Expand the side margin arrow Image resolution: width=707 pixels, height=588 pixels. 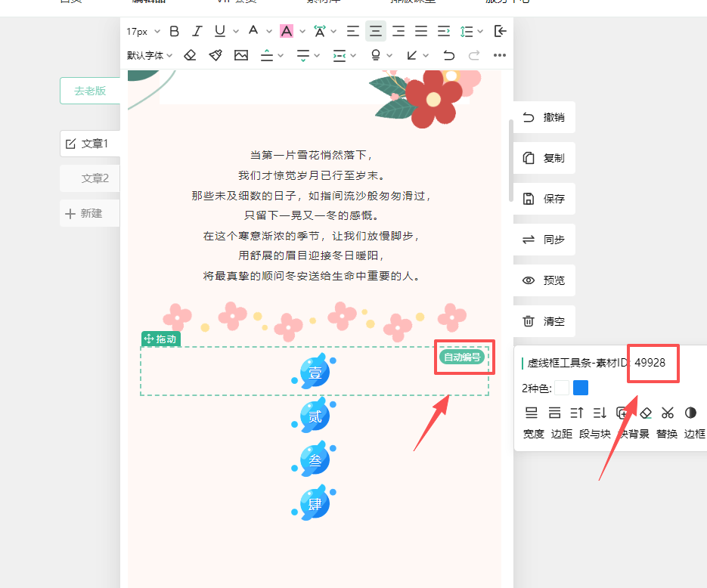coord(354,55)
